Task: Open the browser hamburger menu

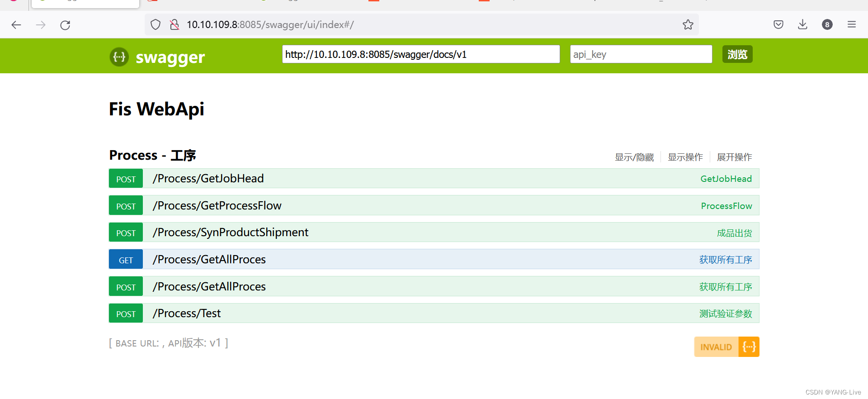Action: pyautogui.click(x=852, y=24)
